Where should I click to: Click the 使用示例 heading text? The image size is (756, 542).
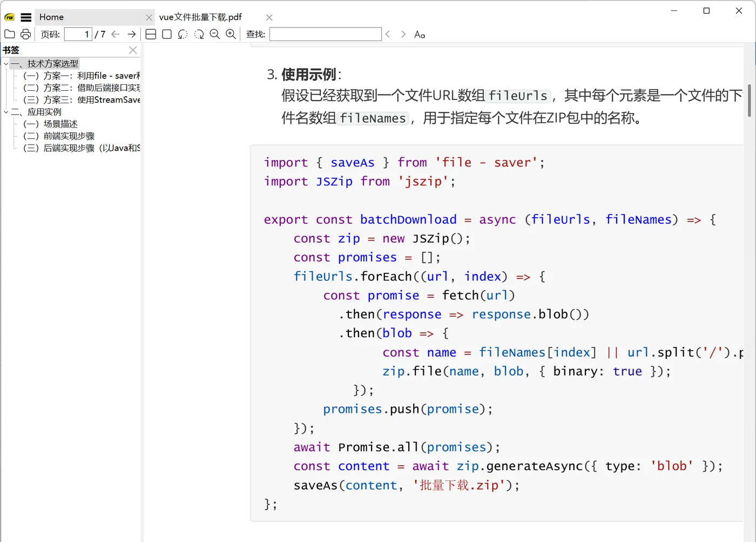coord(309,75)
